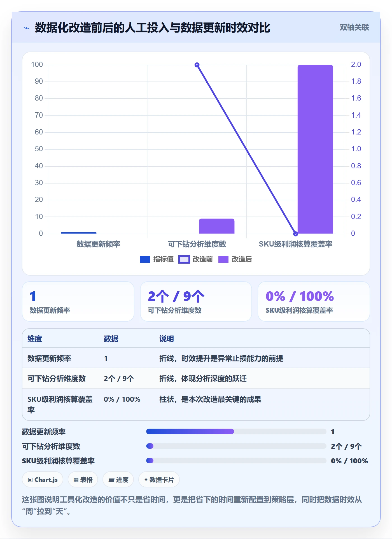Click the purple 改造后 legend swatch

223,259
